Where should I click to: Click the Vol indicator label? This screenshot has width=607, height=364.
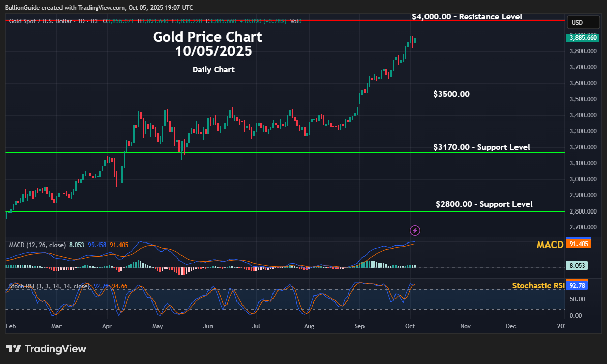click(x=294, y=21)
